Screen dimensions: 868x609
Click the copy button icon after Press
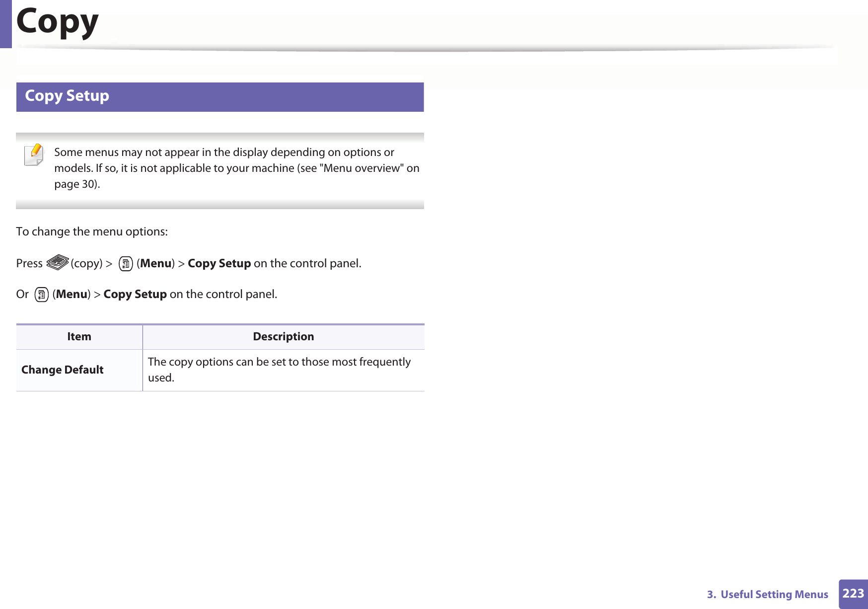57,262
